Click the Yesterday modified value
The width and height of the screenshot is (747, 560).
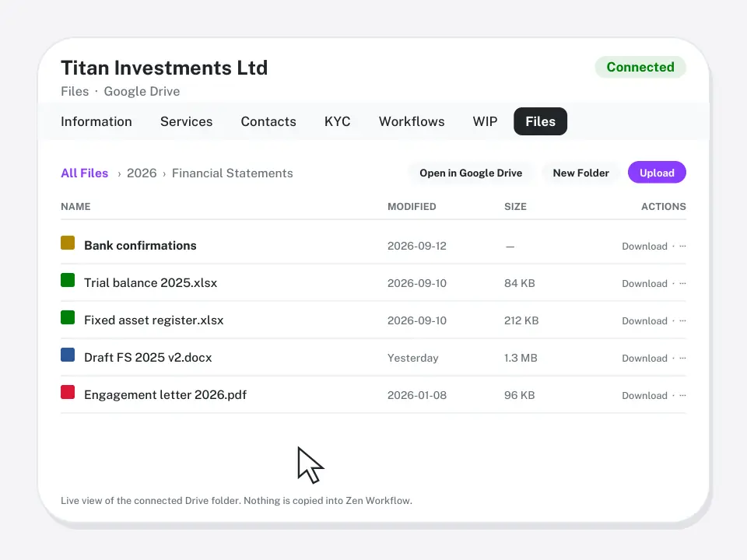[413, 358]
